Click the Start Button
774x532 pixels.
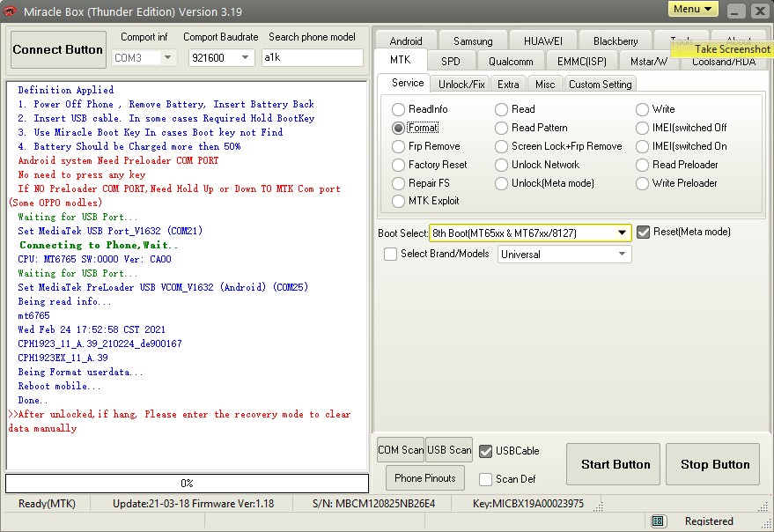tap(613, 464)
